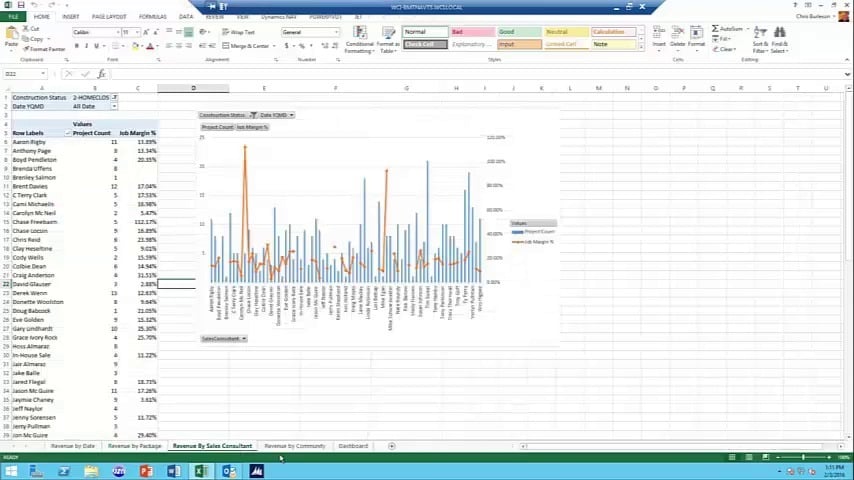
Task: Open the Windows Start button
Action: pyautogui.click(x=11, y=471)
